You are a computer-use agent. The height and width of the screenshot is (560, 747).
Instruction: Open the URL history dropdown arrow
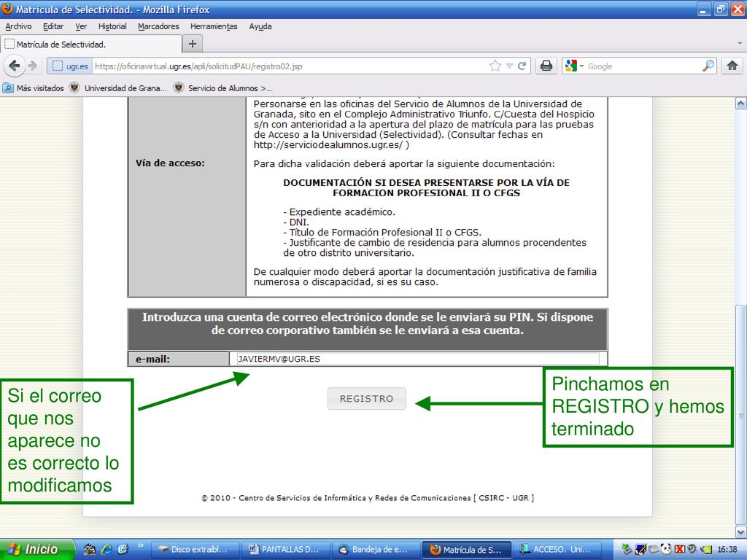[x=509, y=66]
